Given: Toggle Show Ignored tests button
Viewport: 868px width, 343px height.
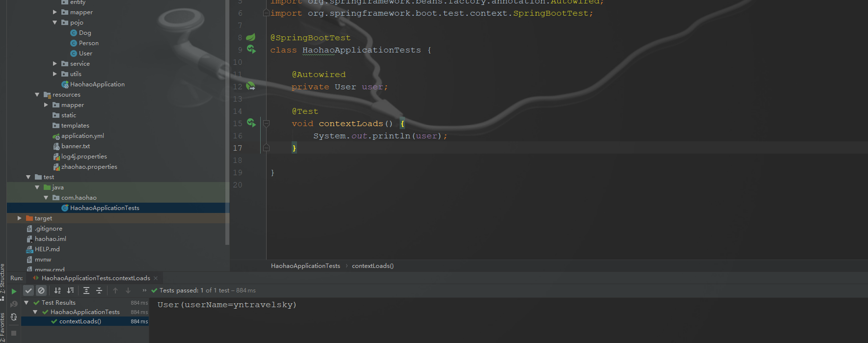Looking at the screenshot, I should [x=41, y=290].
